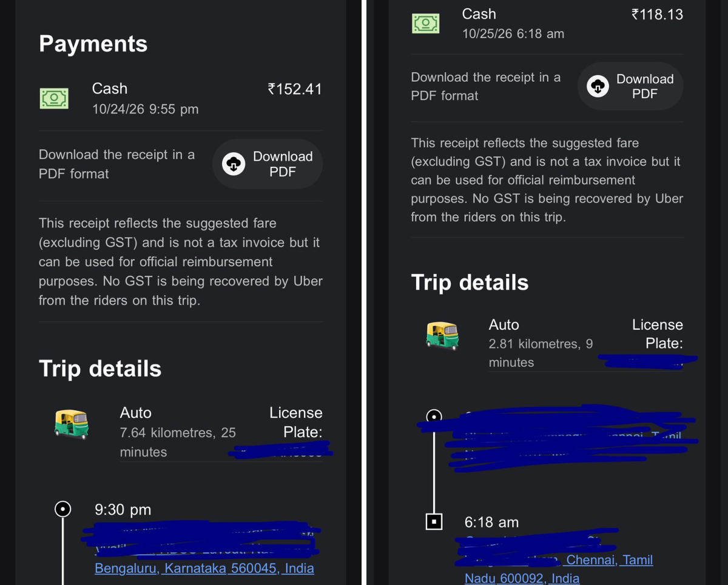The height and width of the screenshot is (585, 728).
Task: Click the cash icon beside ₹152.41 payment
Action: 54,98
